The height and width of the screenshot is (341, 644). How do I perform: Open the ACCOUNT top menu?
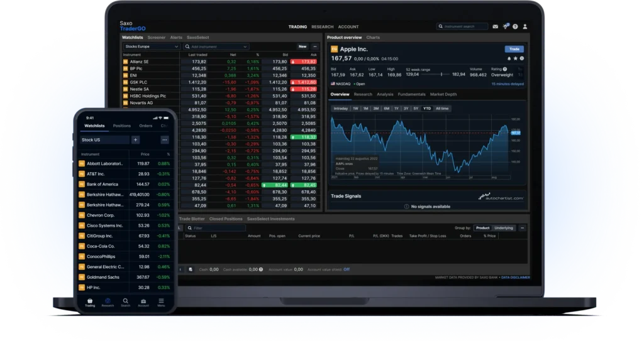pyautogui.click(x=348, y=27)
